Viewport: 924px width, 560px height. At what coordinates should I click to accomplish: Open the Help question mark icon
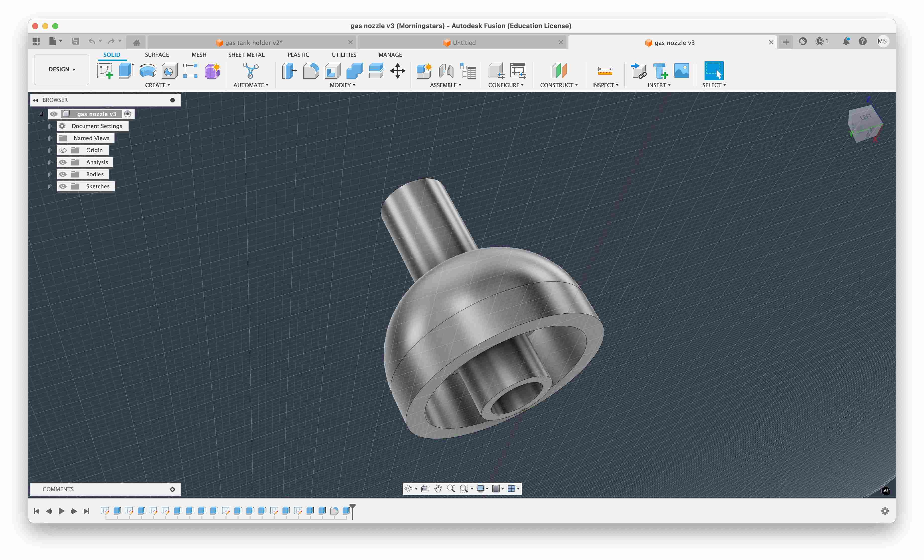(x=862, y=41)
